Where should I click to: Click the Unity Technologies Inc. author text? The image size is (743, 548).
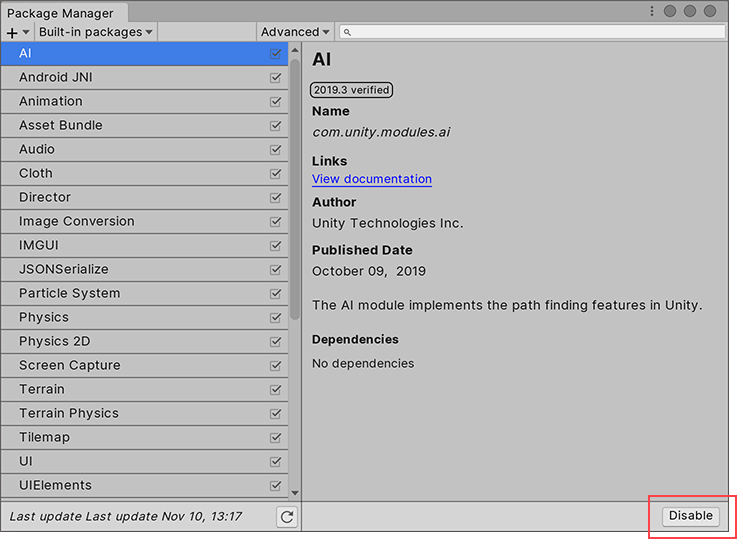tap(387, 223)
